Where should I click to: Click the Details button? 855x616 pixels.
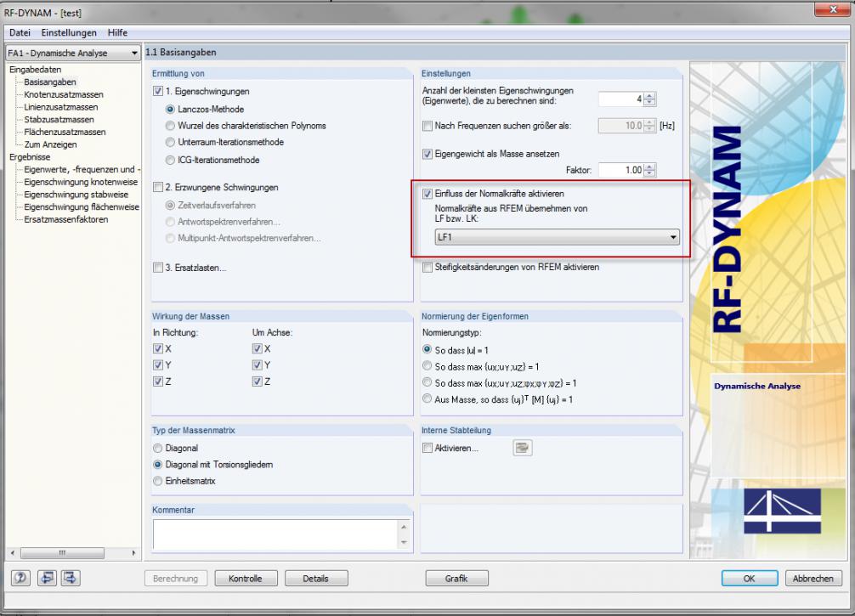[316, 579]
